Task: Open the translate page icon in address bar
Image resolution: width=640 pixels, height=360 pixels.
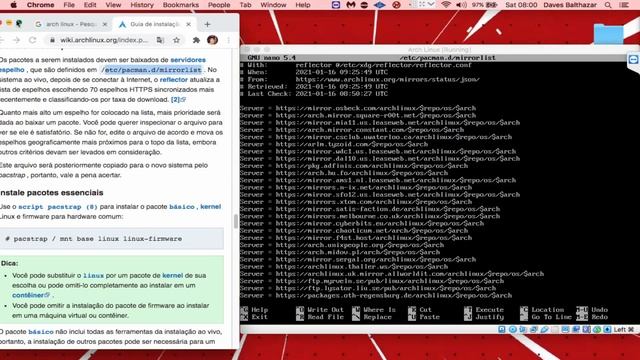Action: tap(160, 40)
